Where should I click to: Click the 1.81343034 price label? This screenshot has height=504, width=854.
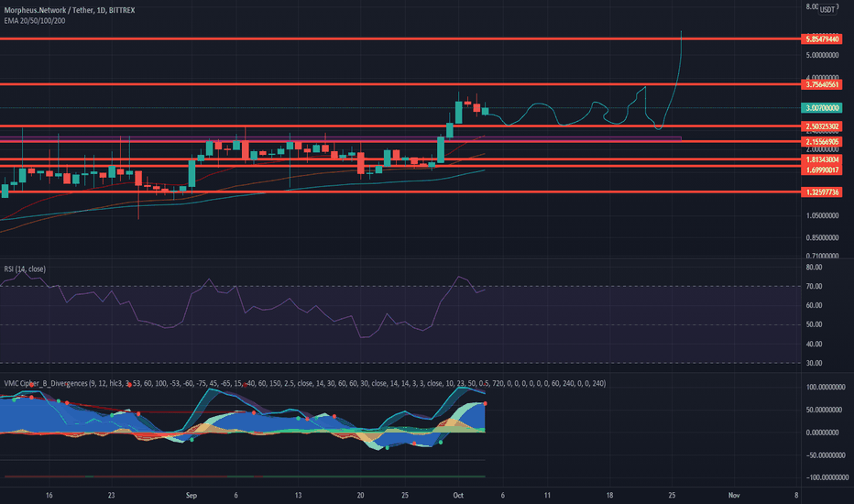point(822,159)
